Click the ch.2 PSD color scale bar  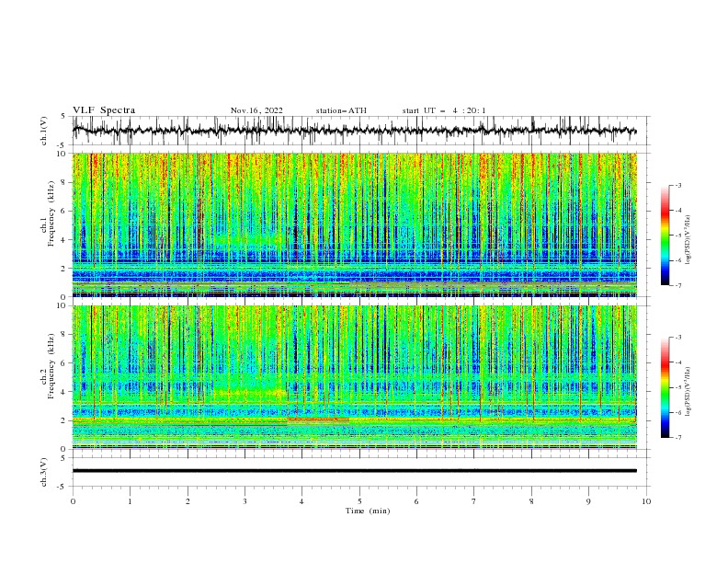pos(665,387)
